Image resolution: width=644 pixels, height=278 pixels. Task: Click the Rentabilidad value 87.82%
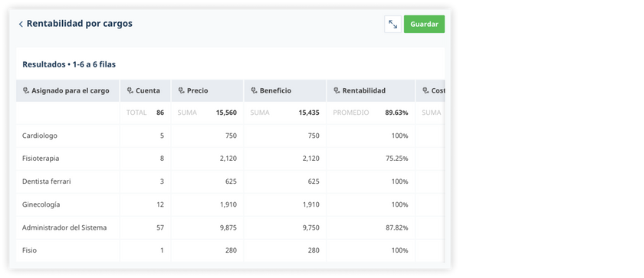pyautogui.click(x=397, y=227)
